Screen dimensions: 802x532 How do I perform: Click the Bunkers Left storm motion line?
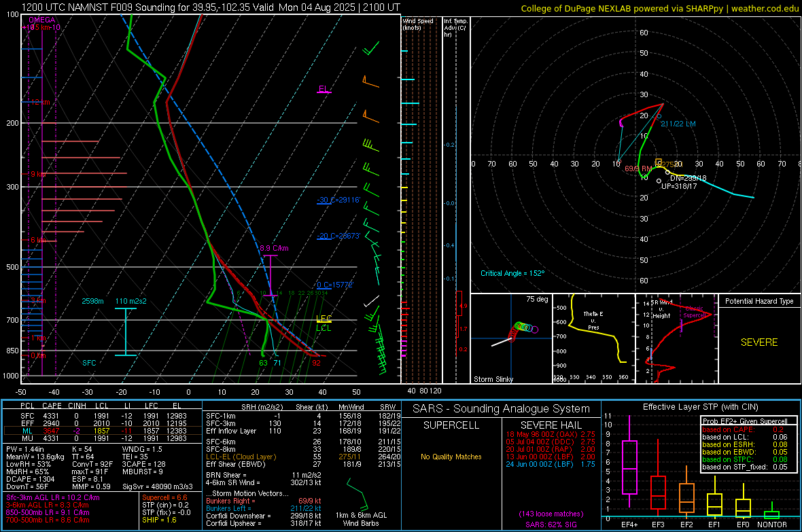tap(264, 508)
